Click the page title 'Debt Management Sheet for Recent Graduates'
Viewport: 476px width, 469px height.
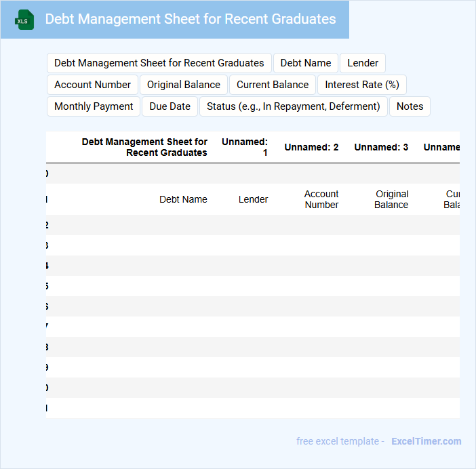tap(190, 19)
